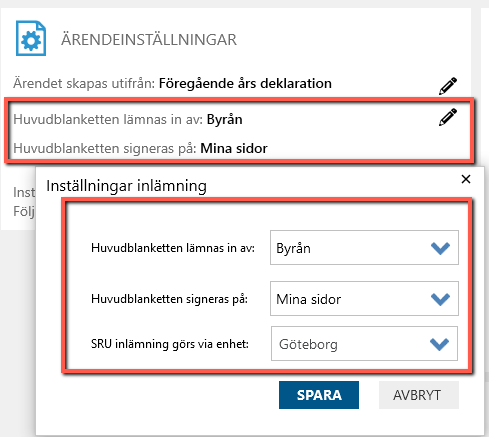Click the ÄRENDEINSTÄLLNINGAR panel heading
489x437 pixels.
[x=149, y=40]
